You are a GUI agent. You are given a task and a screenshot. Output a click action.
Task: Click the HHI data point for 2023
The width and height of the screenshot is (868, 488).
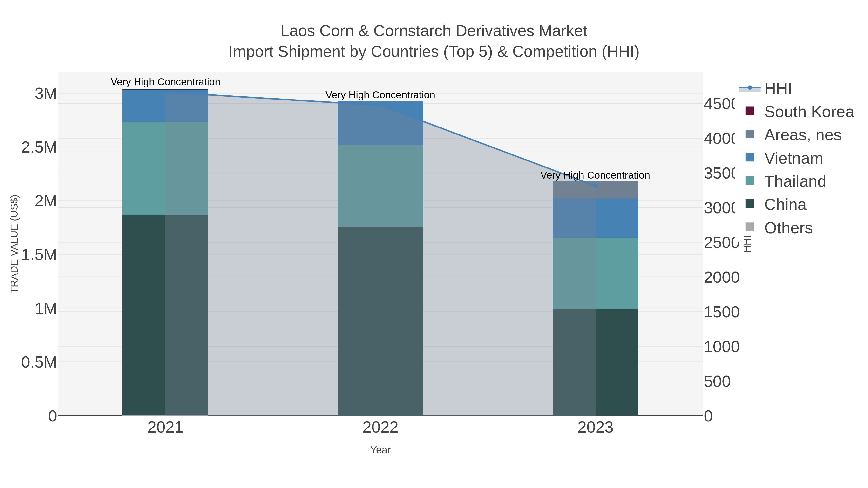tap(595, 186)
